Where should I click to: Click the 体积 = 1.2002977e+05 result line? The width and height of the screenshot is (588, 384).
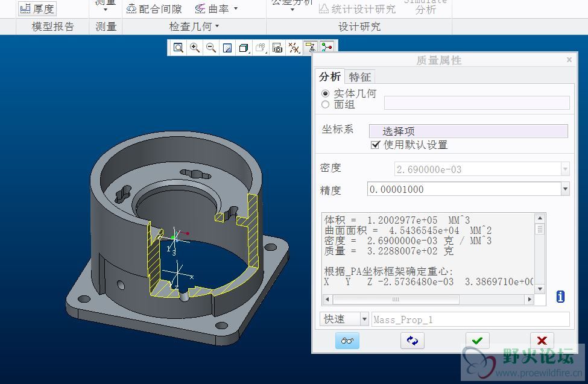397,220
